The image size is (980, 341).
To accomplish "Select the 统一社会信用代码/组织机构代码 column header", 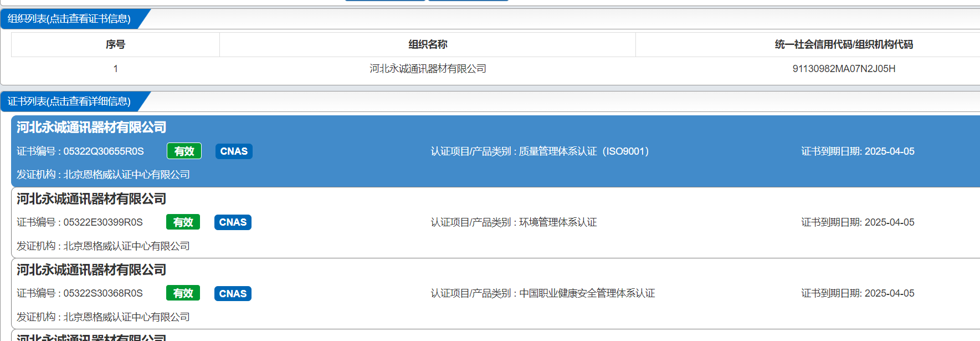I will click(x=844, y=44).
